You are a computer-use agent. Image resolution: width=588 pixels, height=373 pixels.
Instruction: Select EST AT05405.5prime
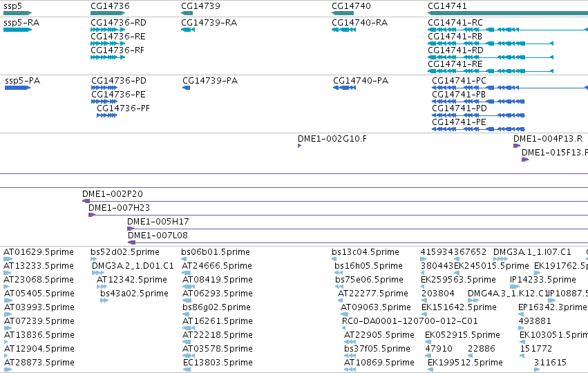click(39, 294)
